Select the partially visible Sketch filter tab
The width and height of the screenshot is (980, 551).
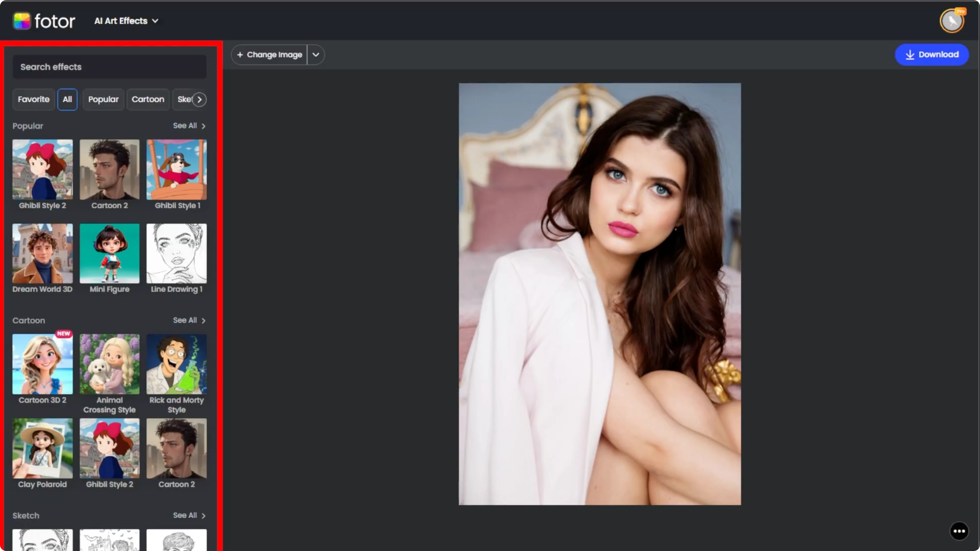(x=184, y=99)
